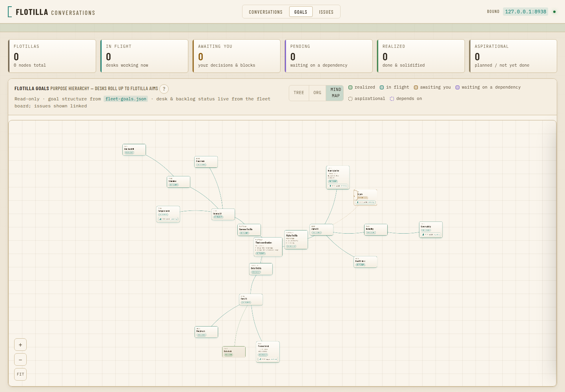Open the Pending summary card
The height and width of the screenshot is (392, 565).
click(x=329, y=56)
